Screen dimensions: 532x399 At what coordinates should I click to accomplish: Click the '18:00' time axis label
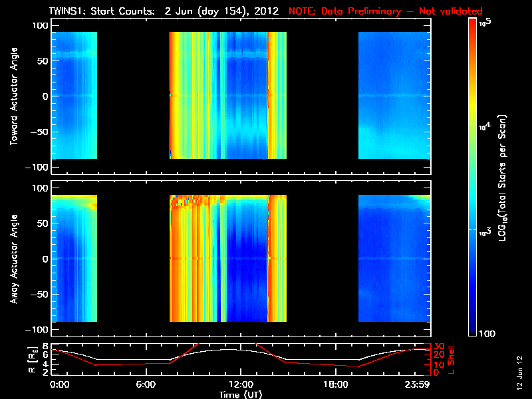[336, 385]
